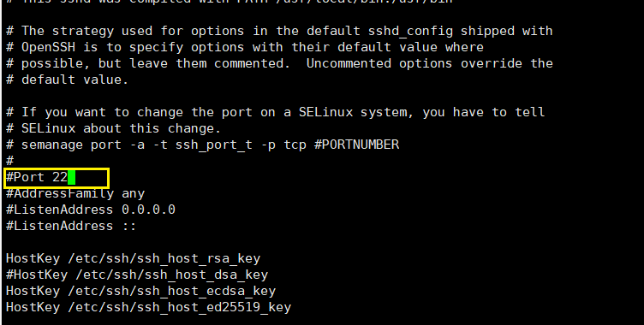Click the commented HostKey ssh_host_dsa_key line
This screenshot has width=644, height=325.
click(137, 275)
